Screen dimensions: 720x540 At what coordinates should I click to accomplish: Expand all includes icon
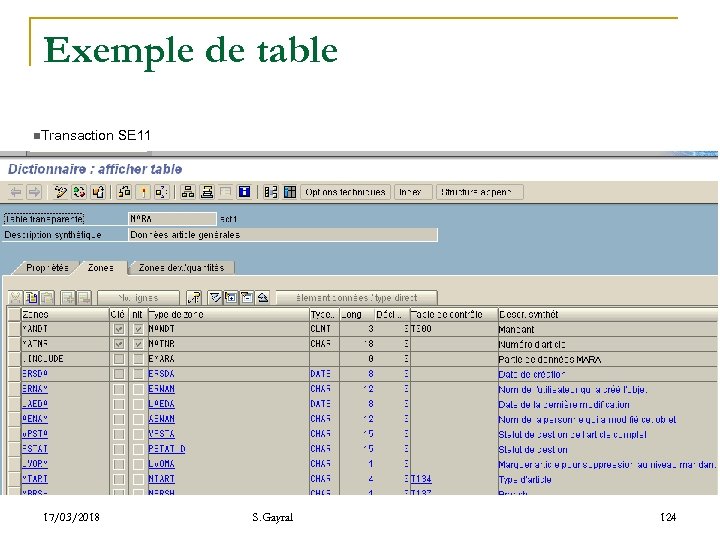(231, 298)
